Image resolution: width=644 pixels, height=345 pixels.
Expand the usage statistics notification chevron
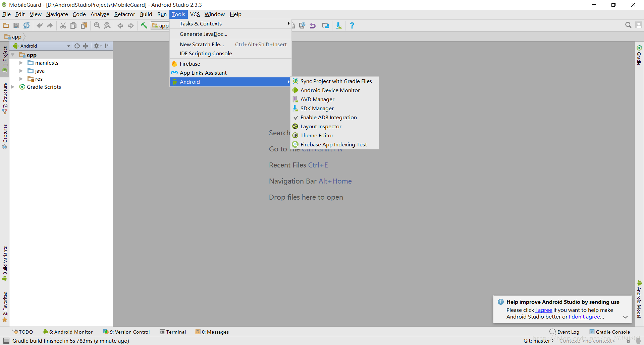(625, 317)
